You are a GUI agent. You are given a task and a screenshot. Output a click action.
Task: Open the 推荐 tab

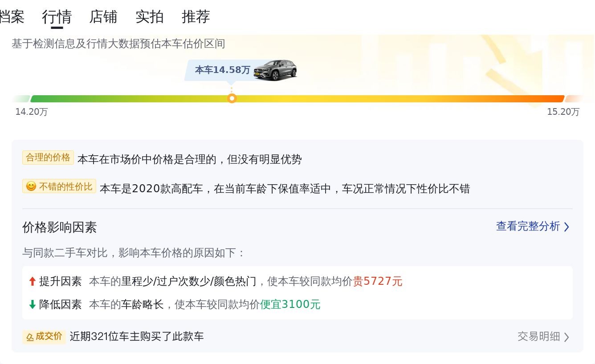pos(196,17)
